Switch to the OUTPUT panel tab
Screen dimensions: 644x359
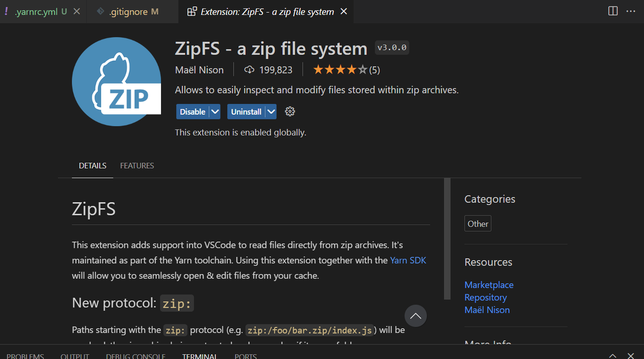(x=75, y=355)
